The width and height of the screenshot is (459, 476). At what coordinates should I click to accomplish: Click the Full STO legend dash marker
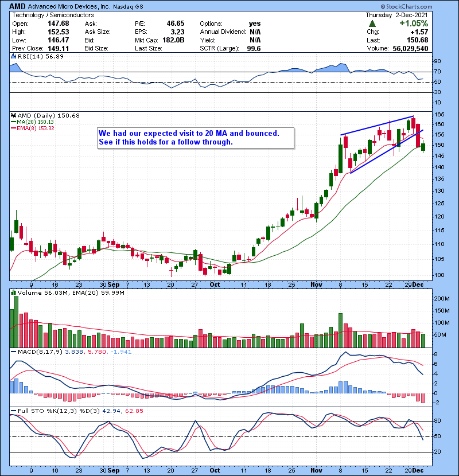[13, 411]
